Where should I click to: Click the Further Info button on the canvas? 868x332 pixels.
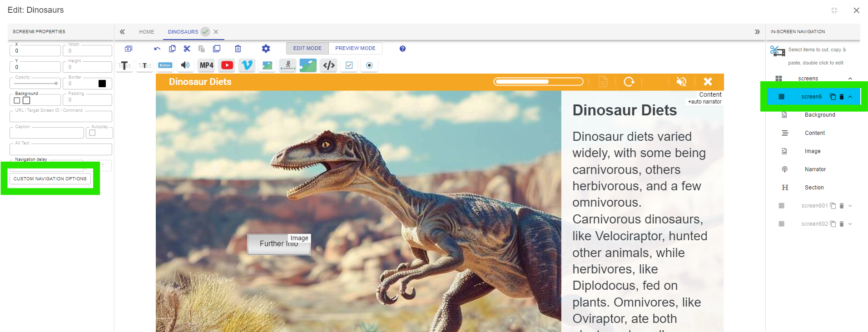279,244
